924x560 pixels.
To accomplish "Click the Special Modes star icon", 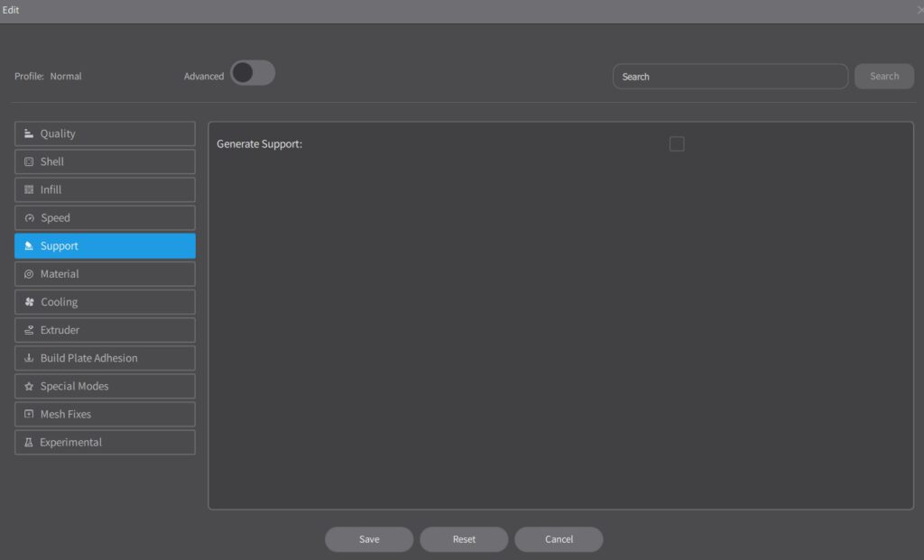I will pyautogui.click(x=29, y=386).
